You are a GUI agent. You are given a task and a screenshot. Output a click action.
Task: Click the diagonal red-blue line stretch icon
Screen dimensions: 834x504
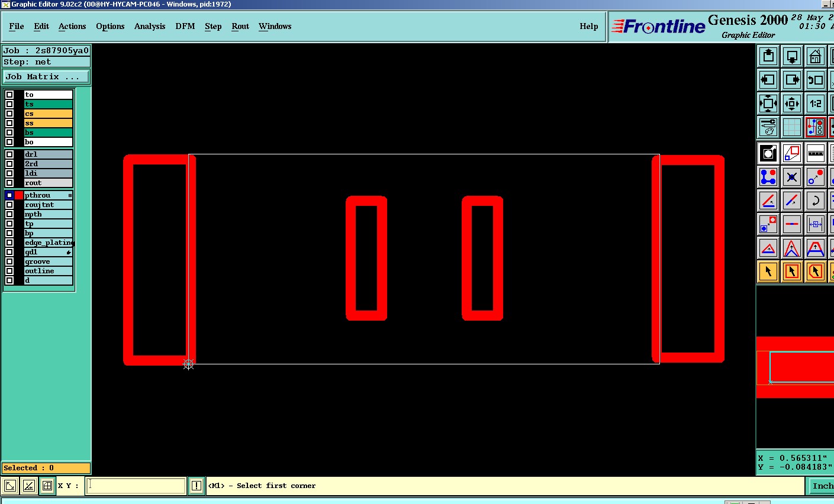[x=792, y=201]
